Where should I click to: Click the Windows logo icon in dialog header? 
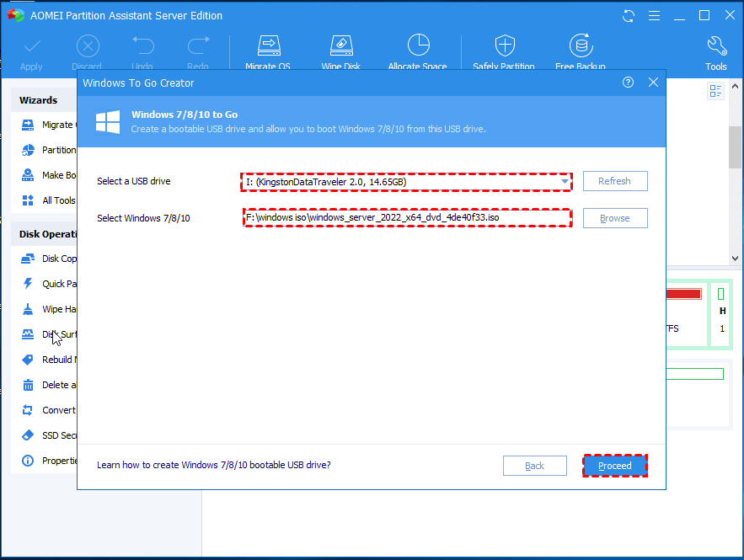click(108, 122)
